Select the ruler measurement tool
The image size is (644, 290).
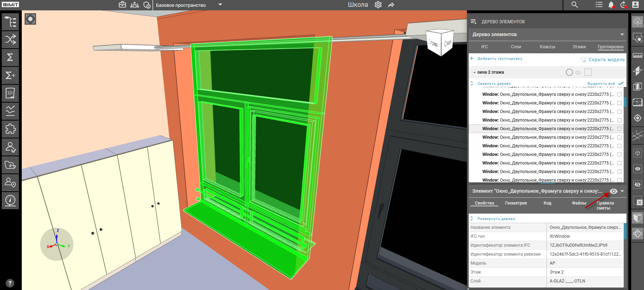637,55
